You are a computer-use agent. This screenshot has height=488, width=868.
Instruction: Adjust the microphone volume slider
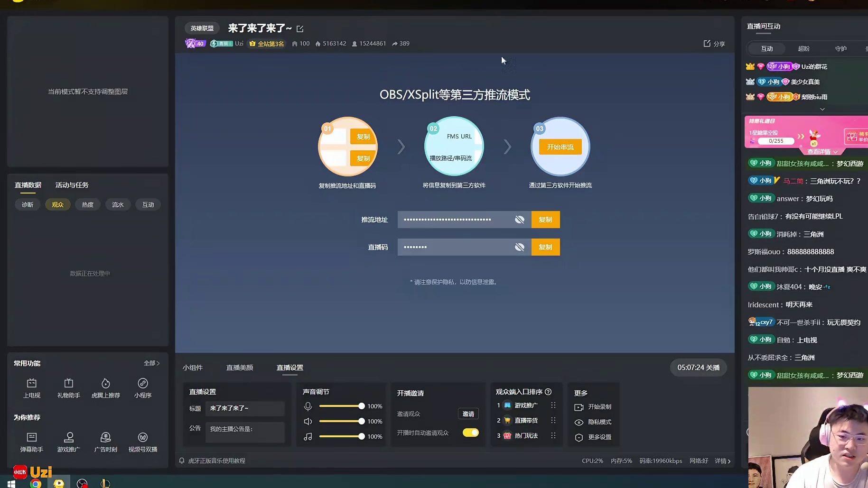pos(361,406)
